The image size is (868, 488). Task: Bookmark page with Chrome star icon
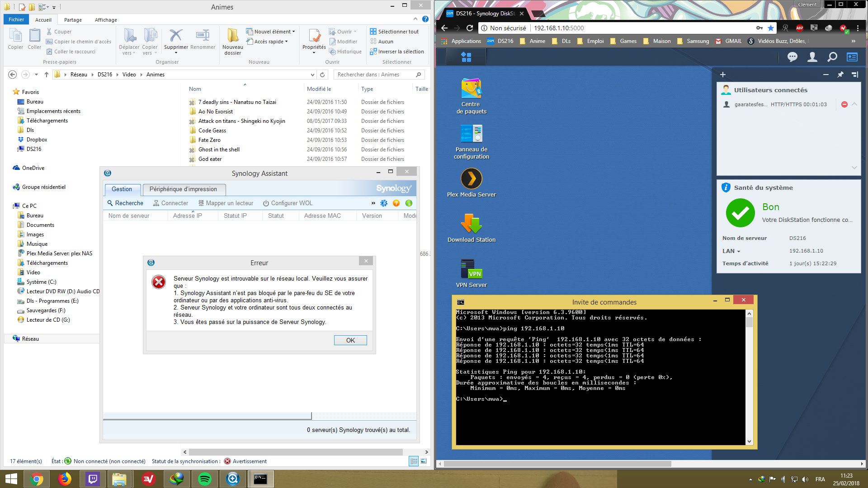(771, 28)
